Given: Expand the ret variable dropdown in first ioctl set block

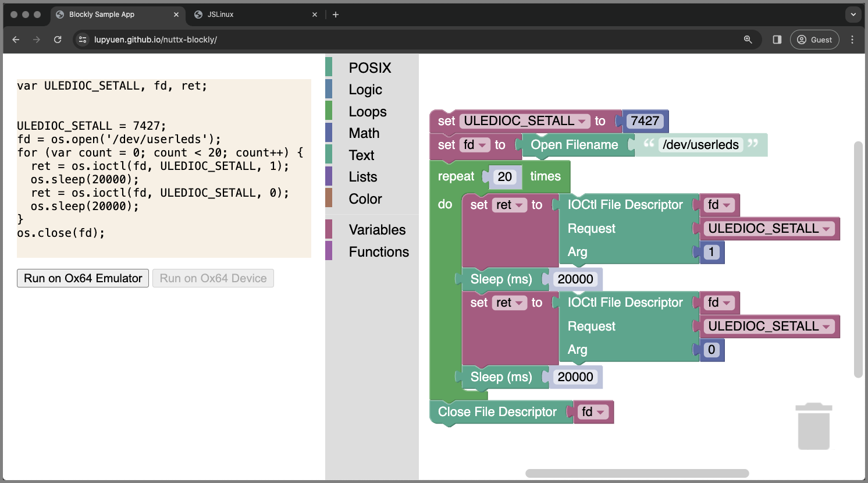Looking at the screenshot, I should 519,205.
